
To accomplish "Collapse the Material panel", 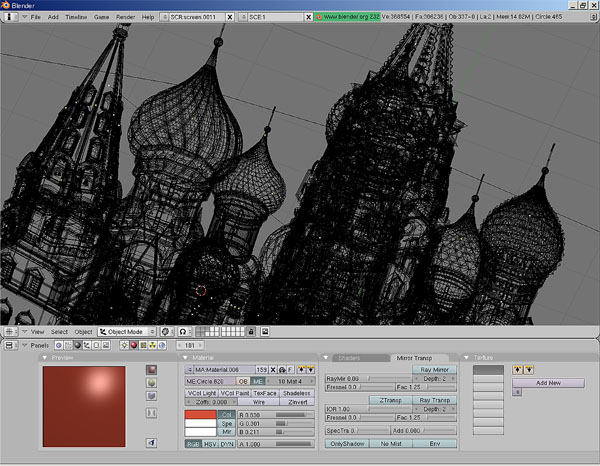I will coord(185,358).
